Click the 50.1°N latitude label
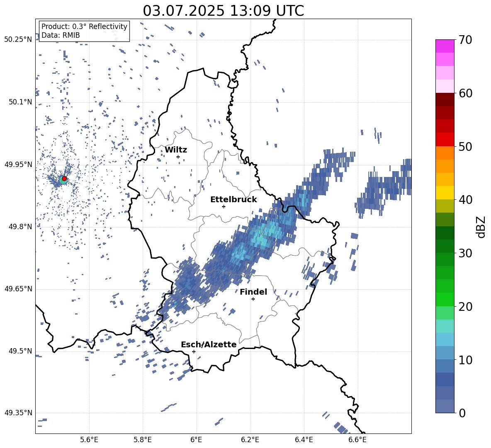Image resolution: width=491 pixels, height=448 pixels. (x=20, y=102)
